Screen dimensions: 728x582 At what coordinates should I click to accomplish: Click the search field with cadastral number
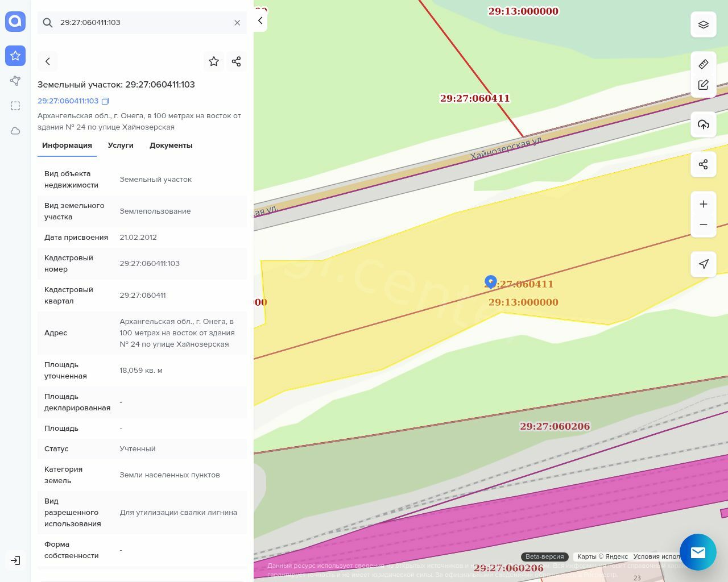click(142, 23)
